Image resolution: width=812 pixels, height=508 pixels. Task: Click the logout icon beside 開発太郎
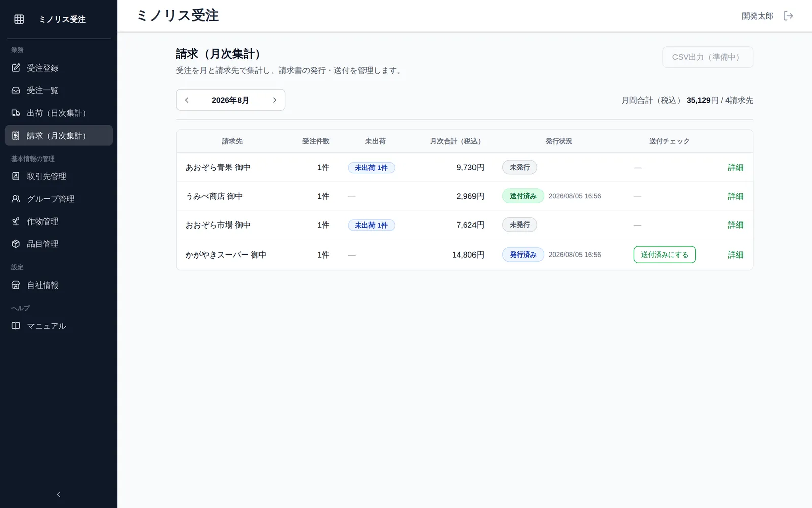[x=788, y=16]
